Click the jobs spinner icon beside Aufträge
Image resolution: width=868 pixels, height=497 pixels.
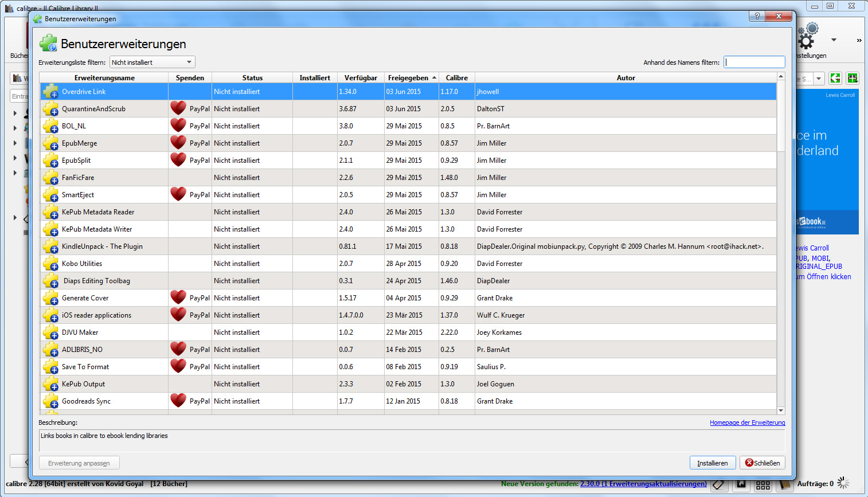click(x=843, y=483)
